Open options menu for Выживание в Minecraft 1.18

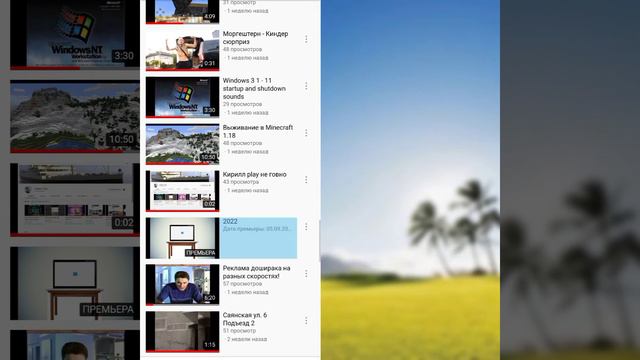point(306,133)
